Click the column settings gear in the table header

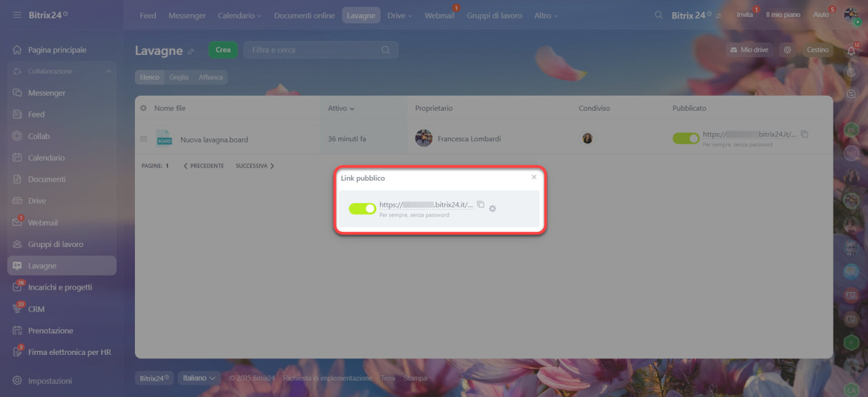(143, 108)
